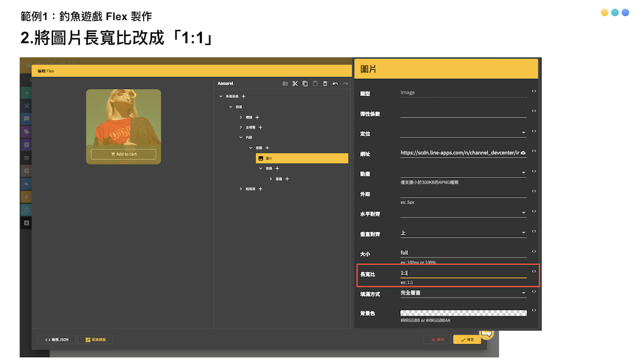Click the 背景色 color swatch bar
644x363 pixels.
[463, 313]
